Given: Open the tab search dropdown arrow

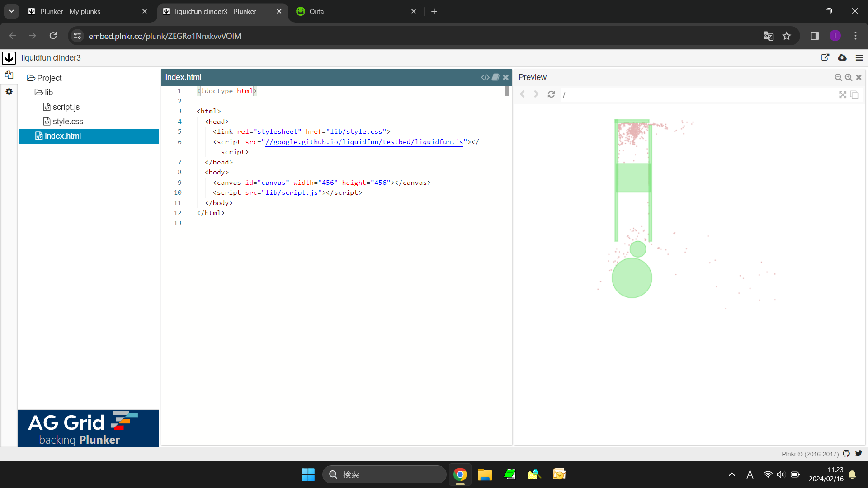Looking at the screenshot, I should coord(11,11).
